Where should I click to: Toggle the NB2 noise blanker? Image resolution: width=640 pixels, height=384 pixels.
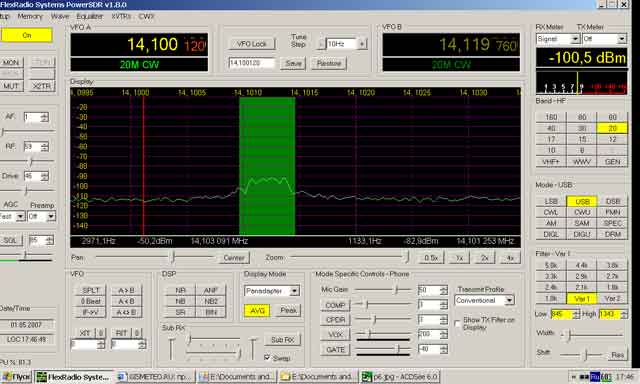211,302
